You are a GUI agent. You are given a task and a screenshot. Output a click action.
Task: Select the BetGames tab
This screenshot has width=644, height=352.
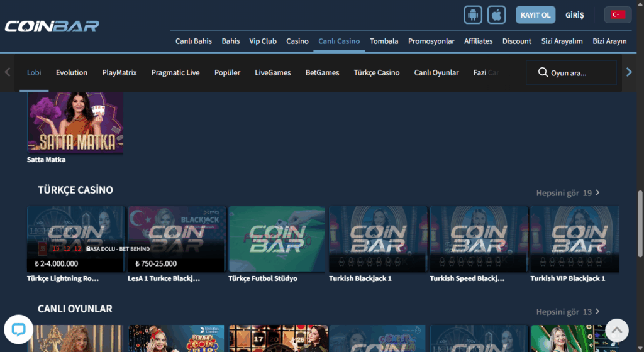[x=322, y=73]
